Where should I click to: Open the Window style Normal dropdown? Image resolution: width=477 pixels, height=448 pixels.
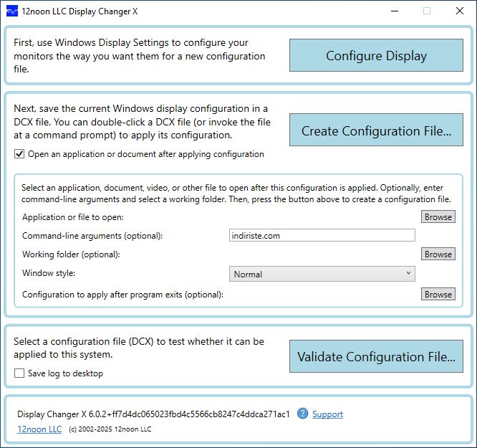click(x=322, y=274)
